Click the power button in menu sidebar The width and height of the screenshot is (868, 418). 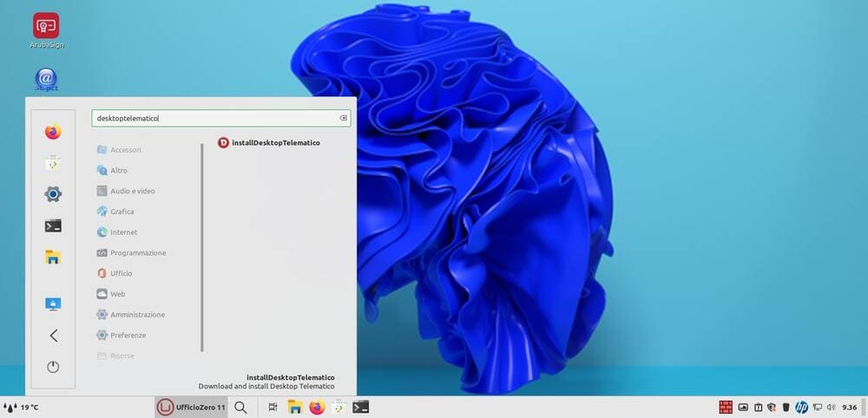pyautogui.click(x=53, y=367)
